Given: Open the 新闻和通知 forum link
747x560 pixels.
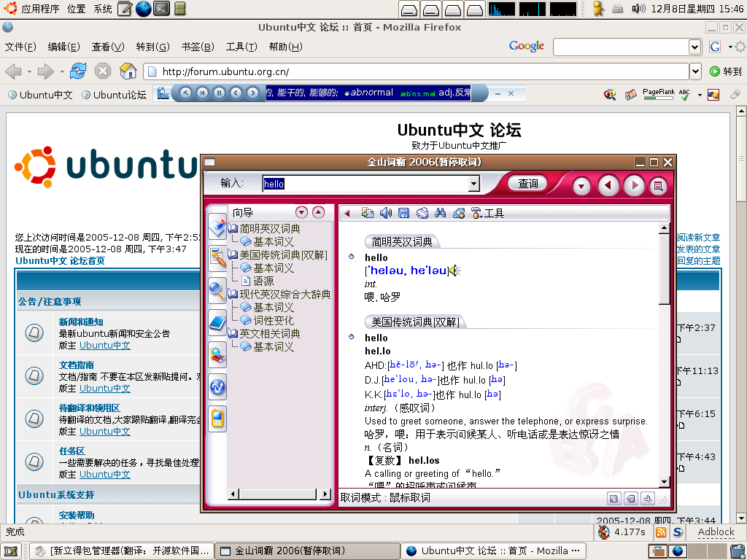Looking at the screenshot, I should coord(81,322).
